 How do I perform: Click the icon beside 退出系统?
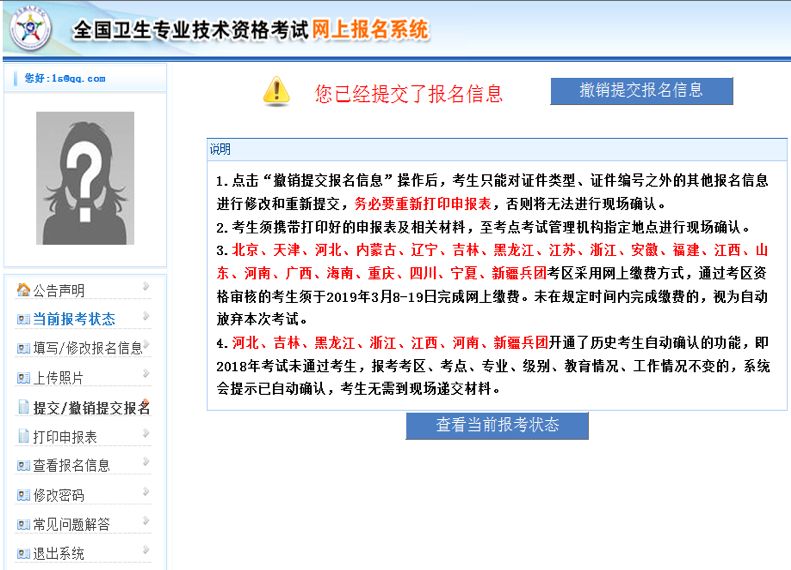[23, 554]
